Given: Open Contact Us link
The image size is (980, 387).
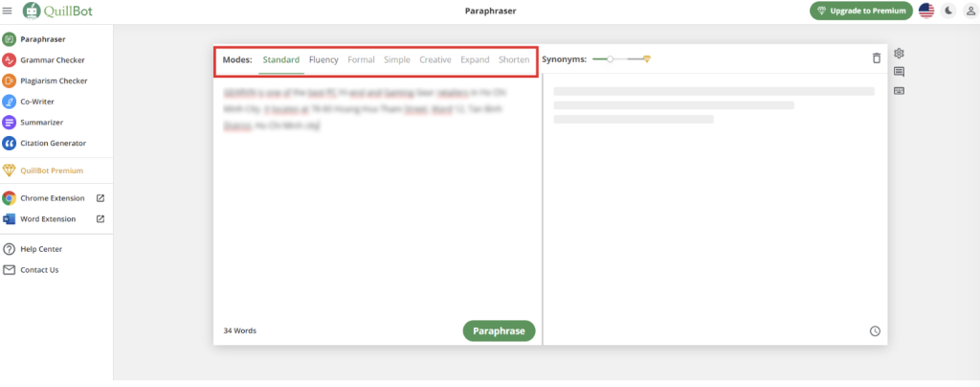Looking at the screenshot, I should coord(39,270).
